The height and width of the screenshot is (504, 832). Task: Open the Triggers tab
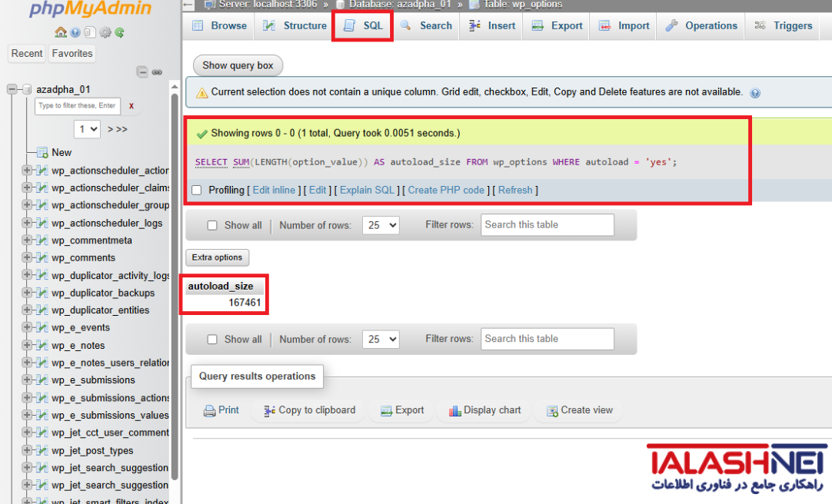tap(784, 25)
